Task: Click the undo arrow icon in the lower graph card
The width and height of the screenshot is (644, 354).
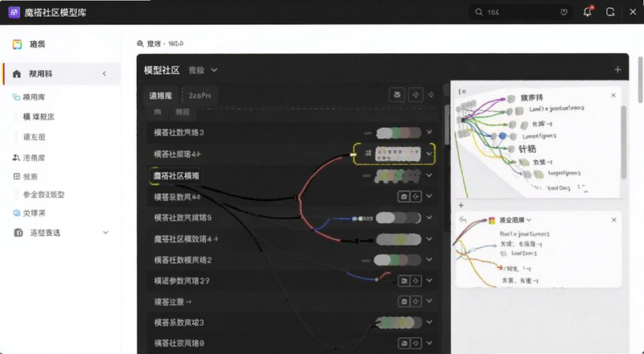Action: coord(463,220)
